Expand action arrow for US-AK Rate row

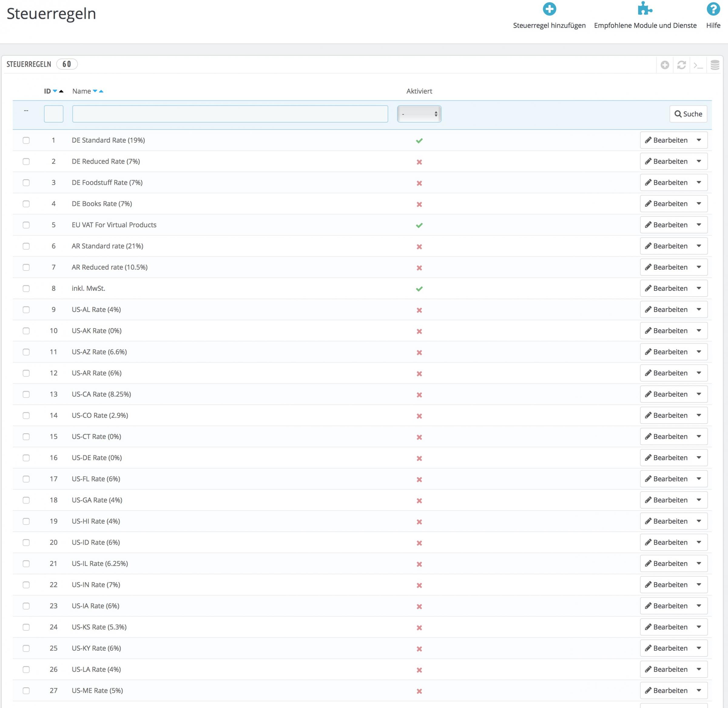point(699,331)
